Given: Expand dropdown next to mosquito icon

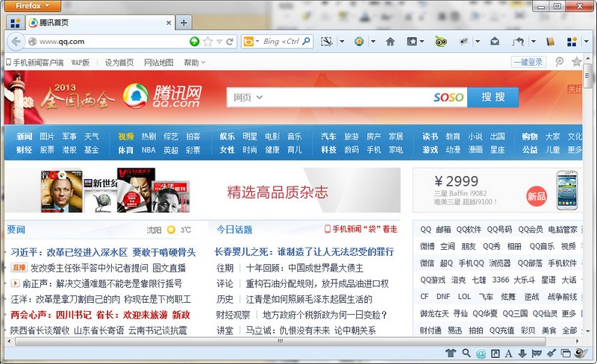Looking at the screenshot, I should (x=478, y=42).
